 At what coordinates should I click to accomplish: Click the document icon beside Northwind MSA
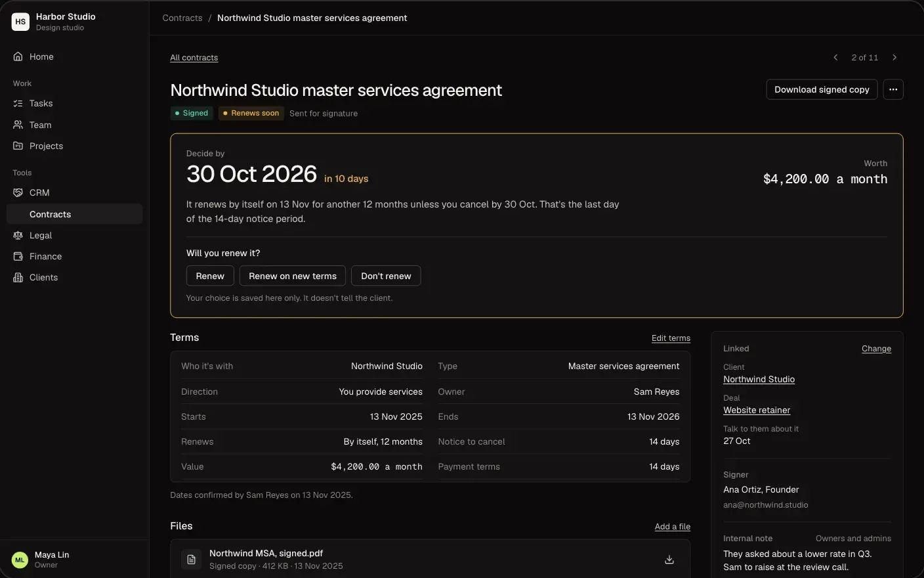(x=192, y=560)
